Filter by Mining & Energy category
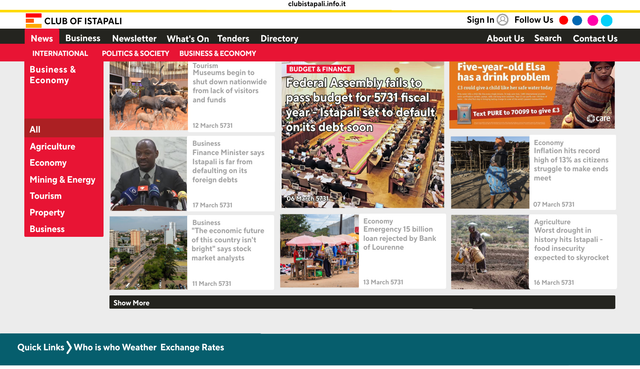The width and height of the screenshot is (640, 369). 62,180
